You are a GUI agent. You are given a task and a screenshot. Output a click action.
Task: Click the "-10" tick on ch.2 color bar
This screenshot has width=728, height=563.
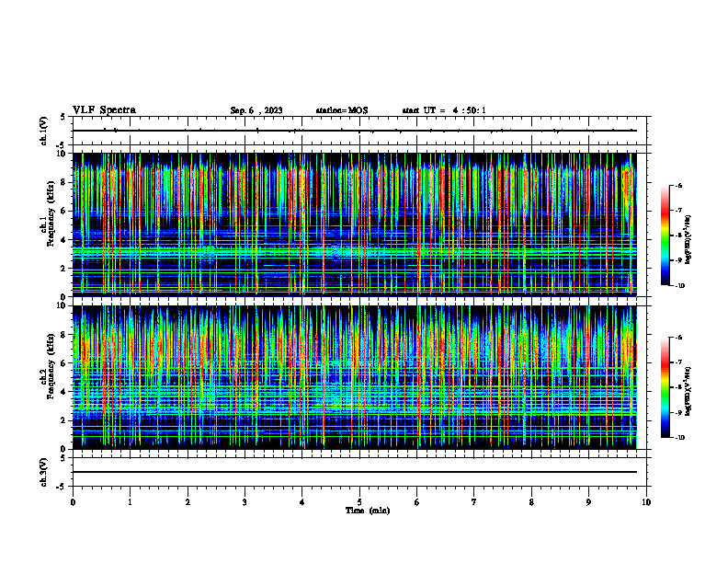click(679, 437)
